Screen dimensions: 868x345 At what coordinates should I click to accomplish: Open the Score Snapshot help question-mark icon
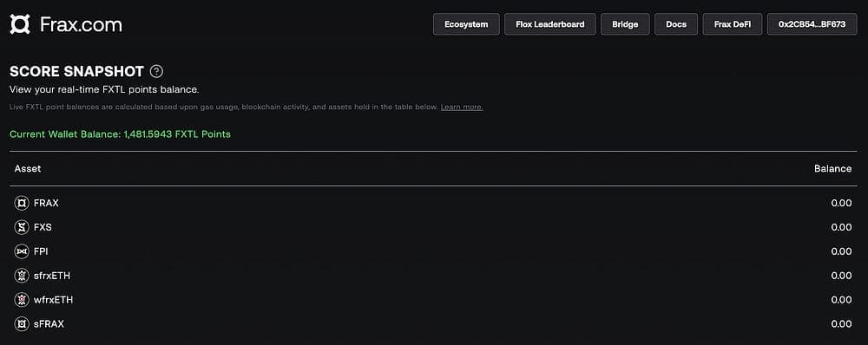point(156,71)
